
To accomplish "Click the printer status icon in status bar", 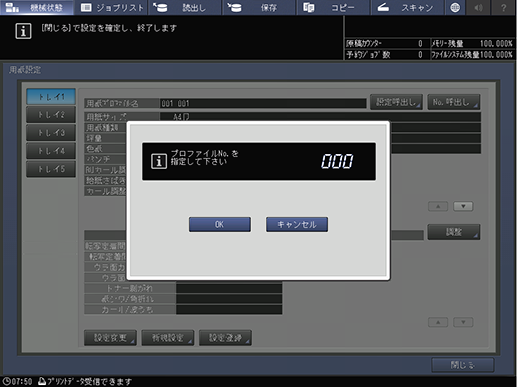I will [x=42, y=381].
